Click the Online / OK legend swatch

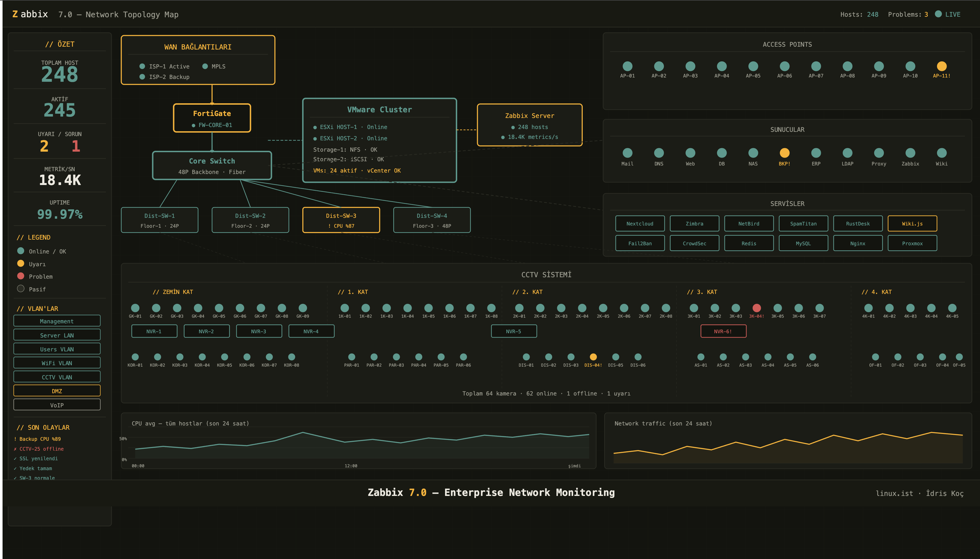[x=21, y=251]
